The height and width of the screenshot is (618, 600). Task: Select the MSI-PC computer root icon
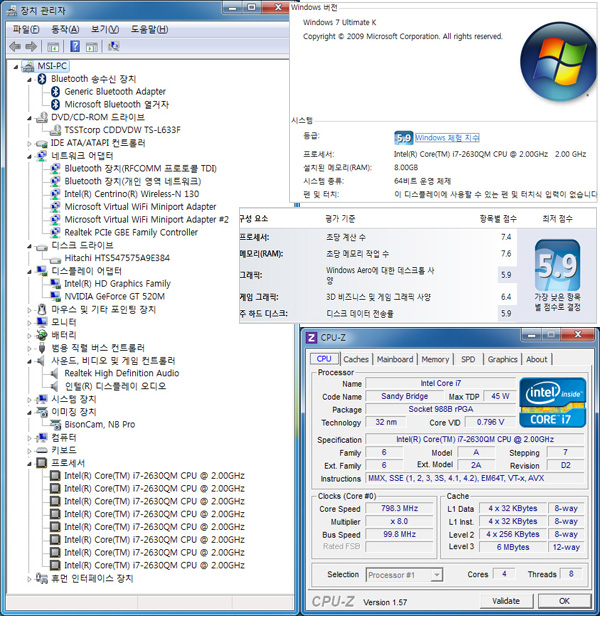pyautogui.click(x=28, y=66)
